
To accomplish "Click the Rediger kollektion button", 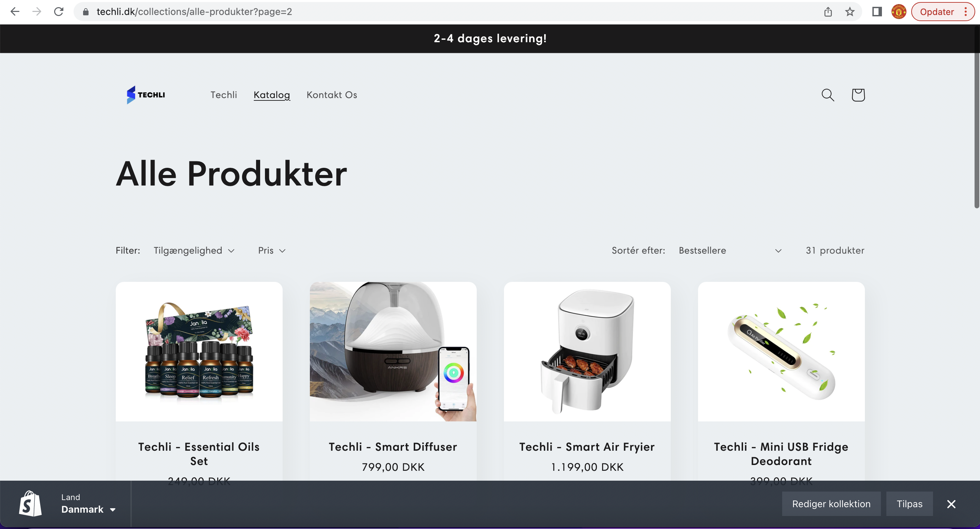I will (x=831, y=503).
